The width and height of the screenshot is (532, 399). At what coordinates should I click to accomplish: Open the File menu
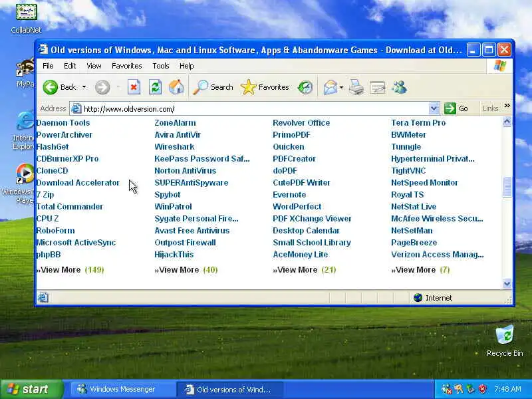(x=48, y=66)
